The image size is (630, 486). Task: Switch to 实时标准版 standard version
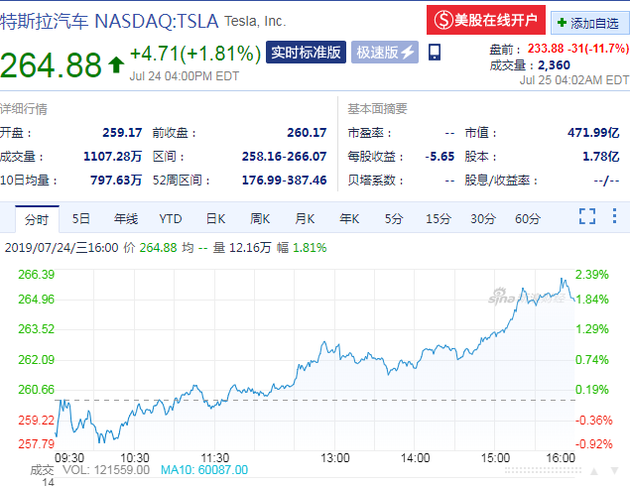(306, 52)
